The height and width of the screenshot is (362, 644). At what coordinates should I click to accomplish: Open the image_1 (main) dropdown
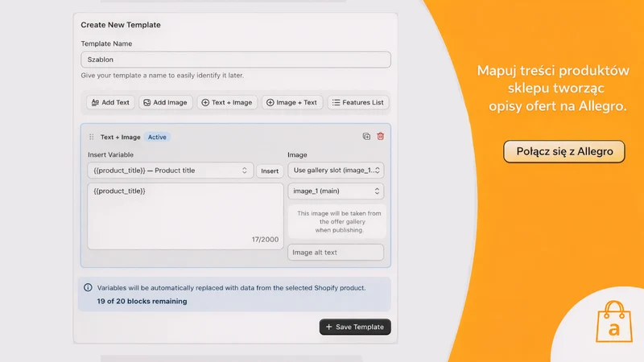point(336,191)
